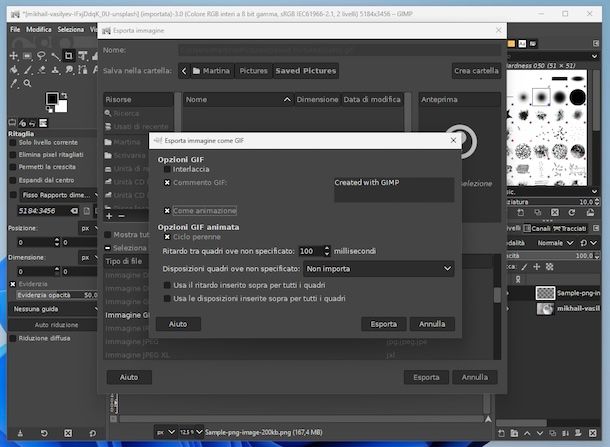Select the Rectangle Select tool
The image size is (610, 447).
point(27,56)
